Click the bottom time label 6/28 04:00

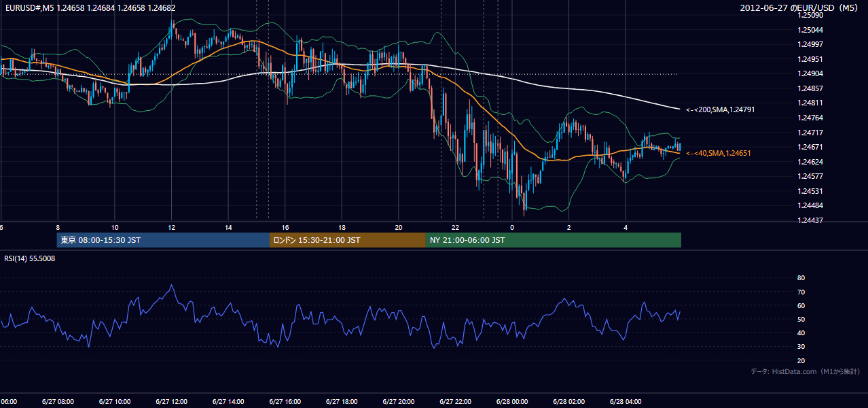625,401
